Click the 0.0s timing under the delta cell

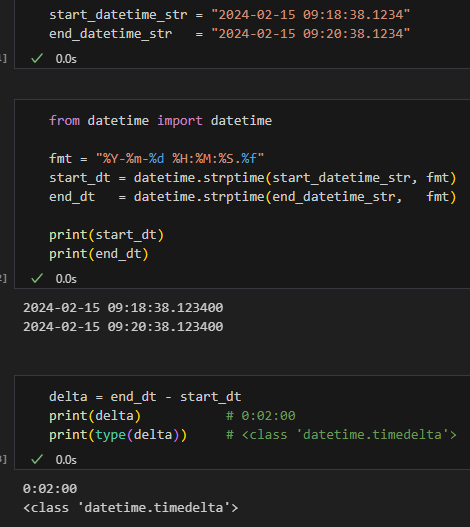(66, 459)
